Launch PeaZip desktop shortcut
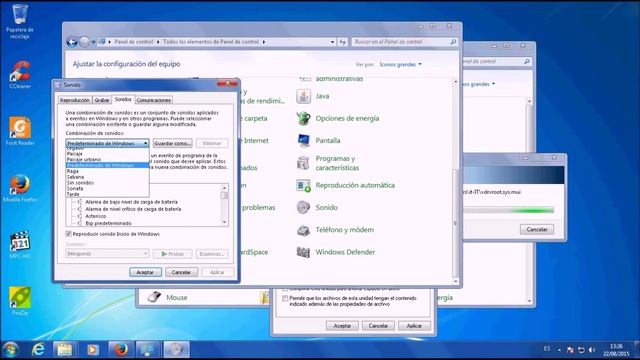Screen dimensions: 640x360 (20, 300)
